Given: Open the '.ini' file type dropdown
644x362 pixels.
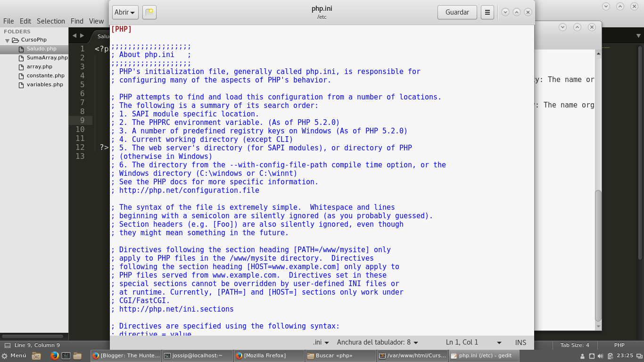Looking at the screenshot, I should pos(319,342).
